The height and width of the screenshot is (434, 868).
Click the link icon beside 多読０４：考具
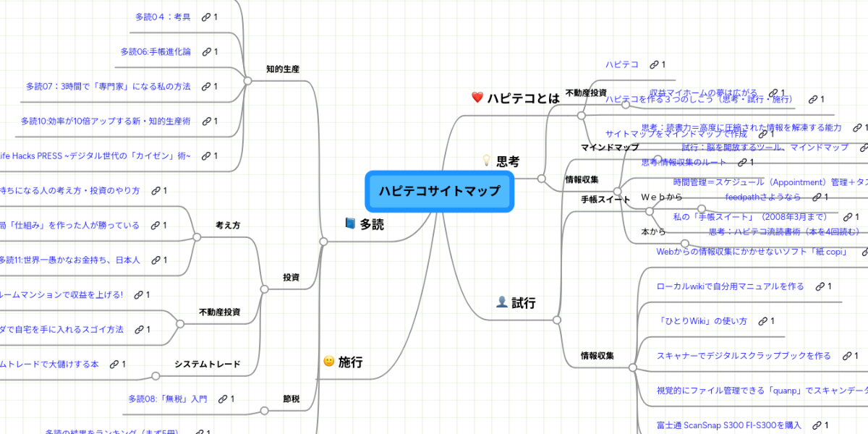[206, 17]
